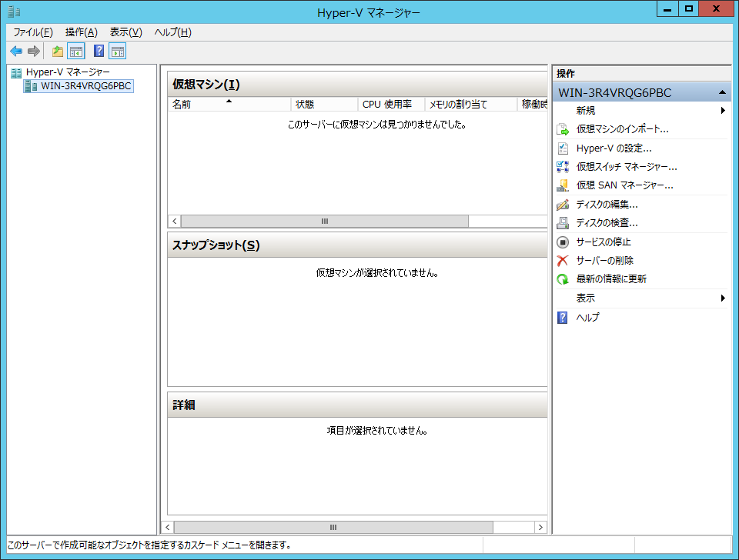Click the Forward arrow toolbar icon

(x=33, y=52)
